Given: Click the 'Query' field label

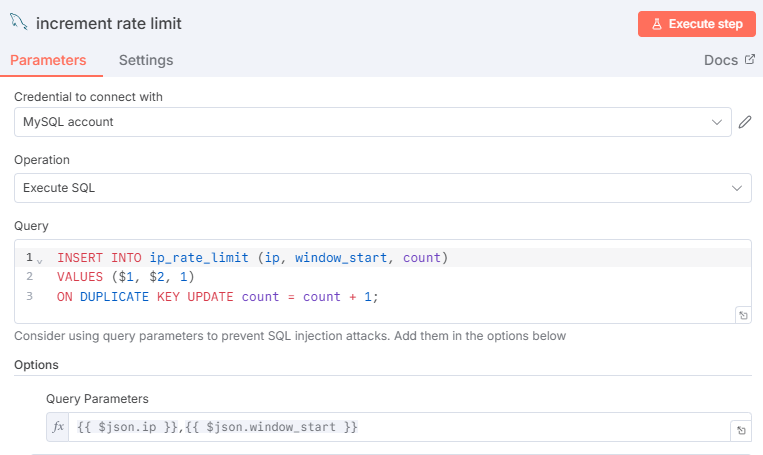Looking at the screenshot, I should click(x=31, y=226).
